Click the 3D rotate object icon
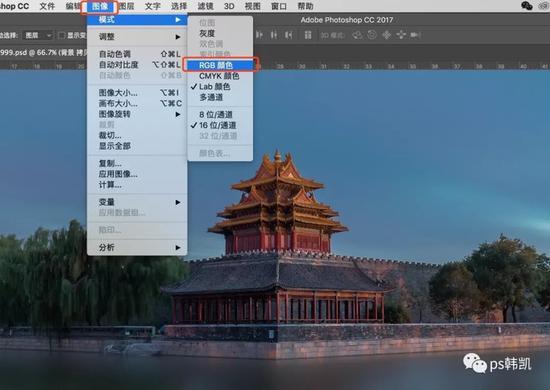This screenshot has width=550, height=390. click(x=357, y=35)
